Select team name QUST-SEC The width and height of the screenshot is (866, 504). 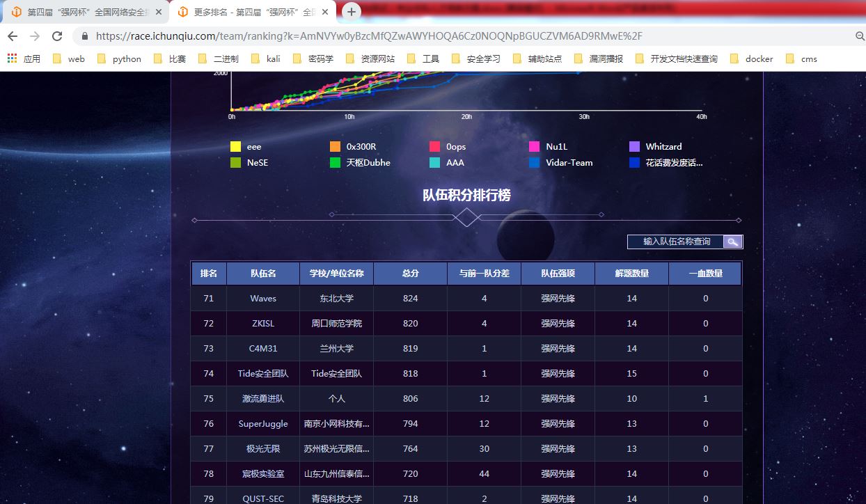(263, 499)
